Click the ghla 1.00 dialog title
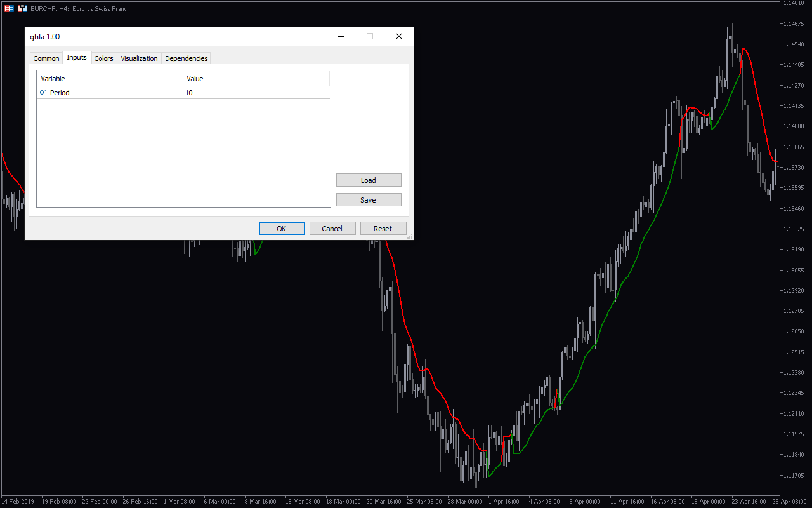Image resolution: width=812 pixels, height=508 pixels. pos(45,37)
